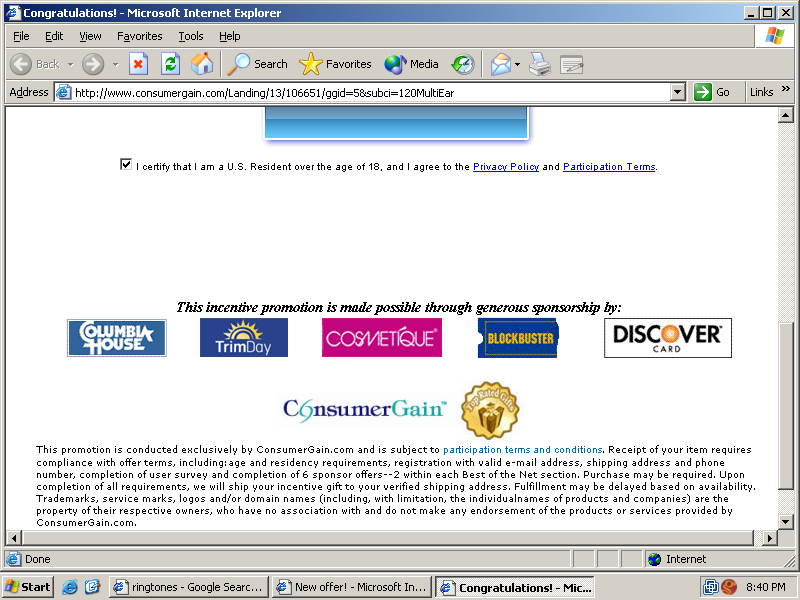Open the Tools menu
800x600 pixels.
pos(191,36)
